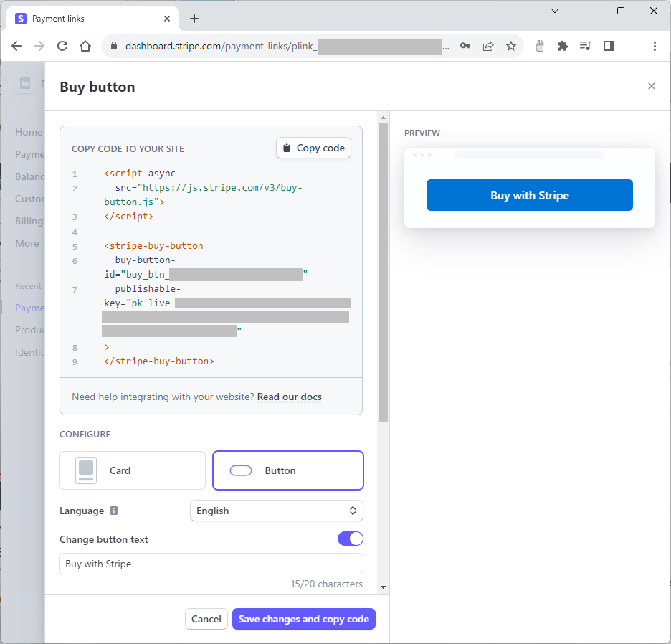
Task: Click the browser reload icon
Action: pyautogui.click(x=62, y=46)
